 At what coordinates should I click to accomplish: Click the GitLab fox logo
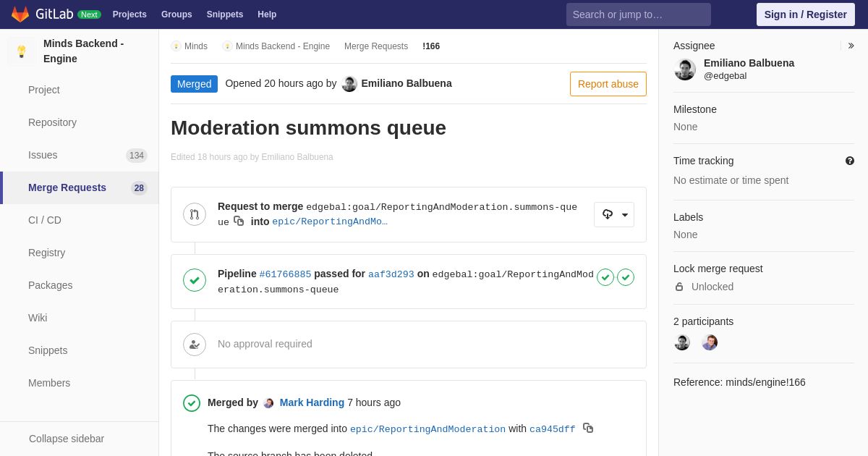[x=20, y=14]
